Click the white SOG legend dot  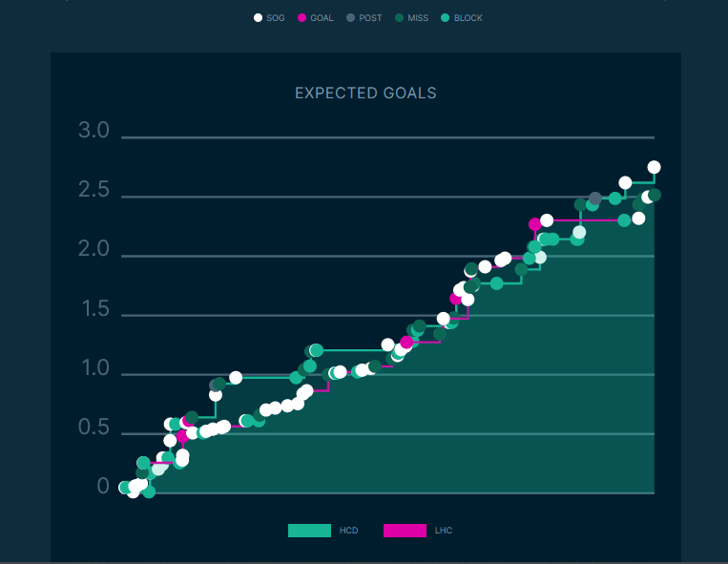point(258,18)
